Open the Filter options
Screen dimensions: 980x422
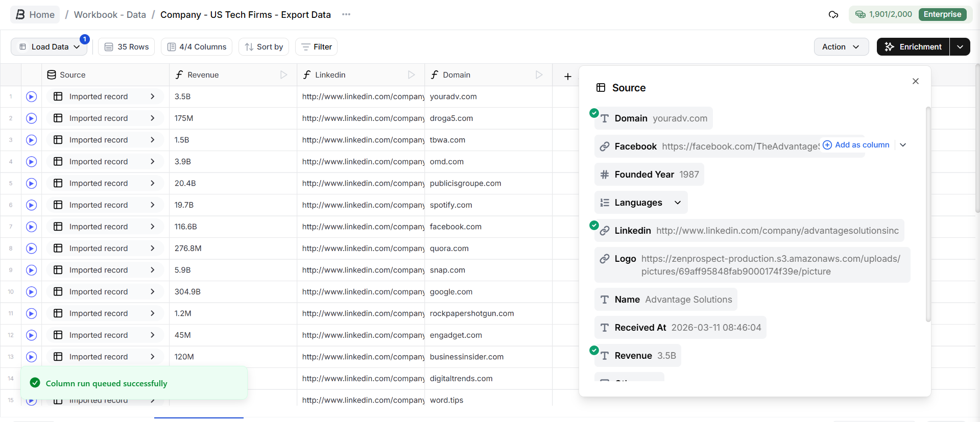click(317, 47)
